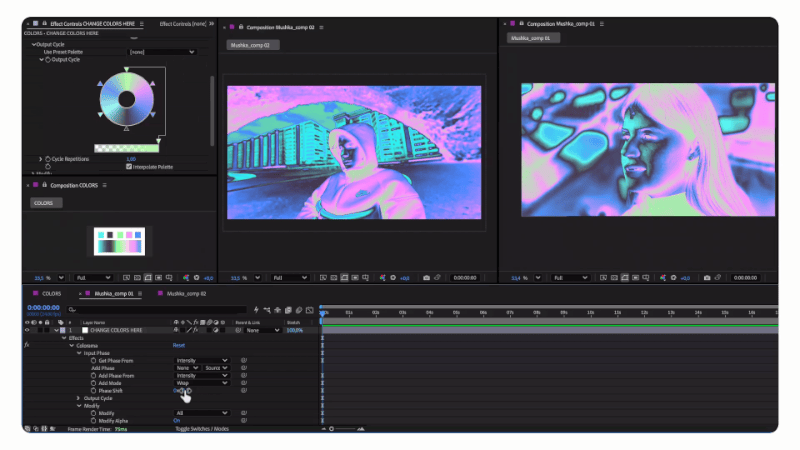Toggle adjustment layer switch for CHANGE COLORS HERE
Viewport: 800px width, 450px height.
(216, 330)
